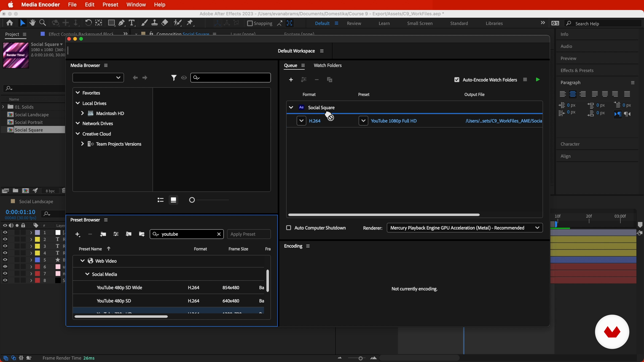
Task: Select the Selection tool in After Effects toolbar
Action: (x=22, y=23)
